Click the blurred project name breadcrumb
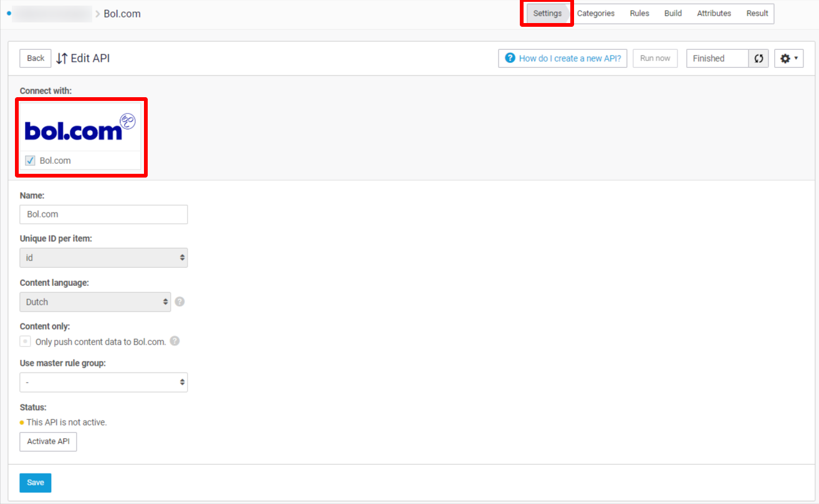The height and width of the screenshot is (504, 819). [52, 13]
